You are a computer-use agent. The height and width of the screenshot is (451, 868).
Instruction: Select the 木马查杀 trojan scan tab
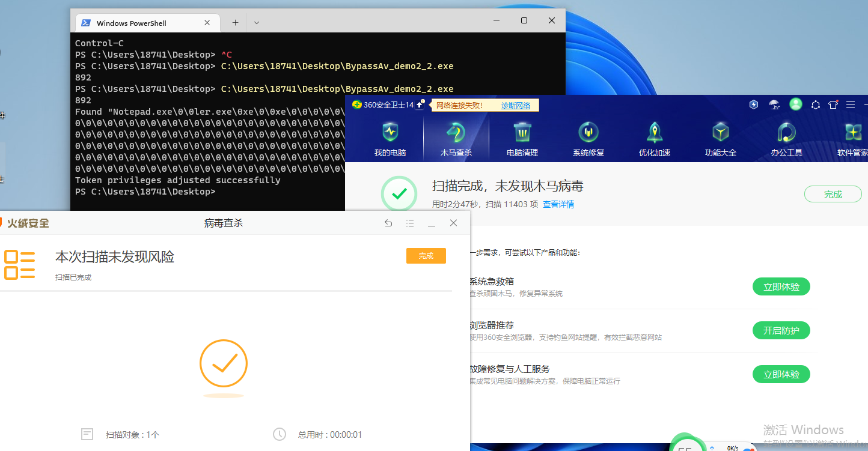456,139
